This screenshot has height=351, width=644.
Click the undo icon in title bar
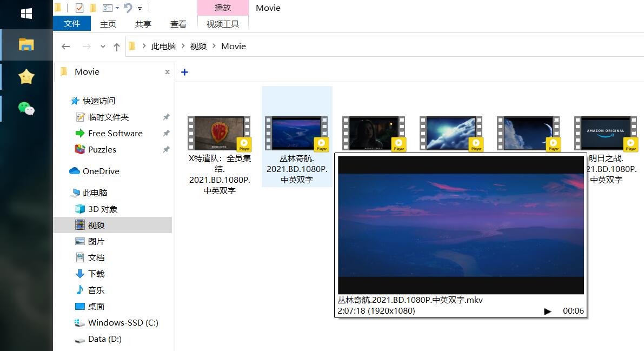[128, 8]
